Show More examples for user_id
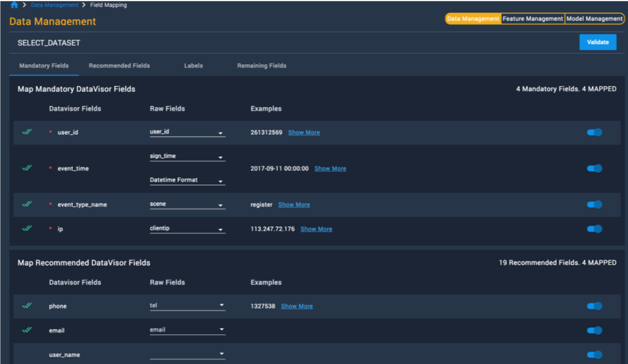 (304, 132)
